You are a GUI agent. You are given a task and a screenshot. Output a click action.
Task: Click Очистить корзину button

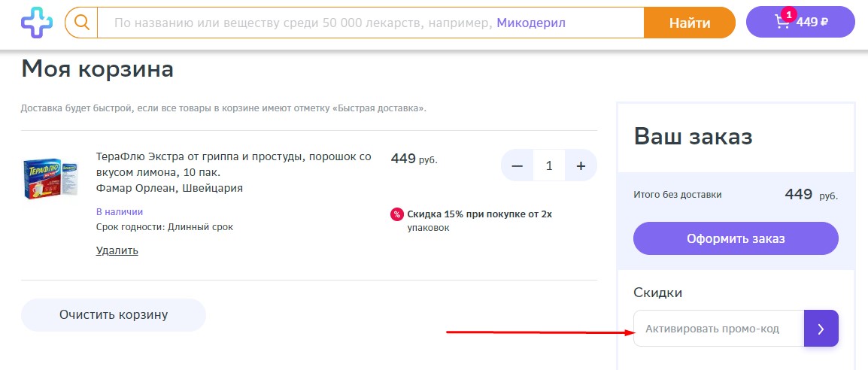tap(114, 315)
